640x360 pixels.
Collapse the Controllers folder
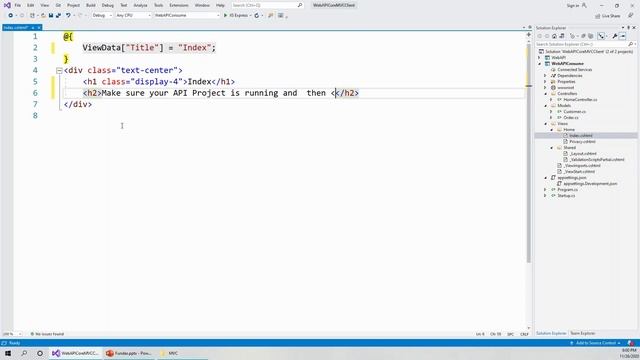point(545,94)
